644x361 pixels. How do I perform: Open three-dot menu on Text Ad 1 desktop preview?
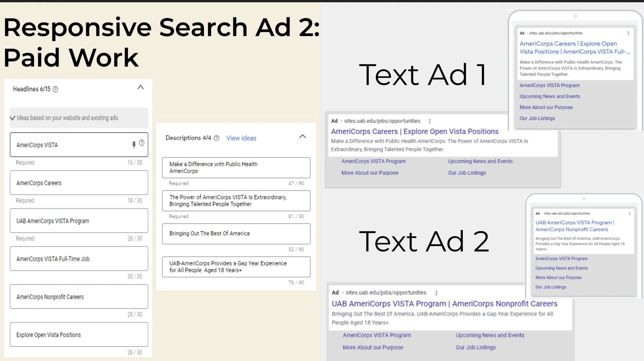point(430,121)
